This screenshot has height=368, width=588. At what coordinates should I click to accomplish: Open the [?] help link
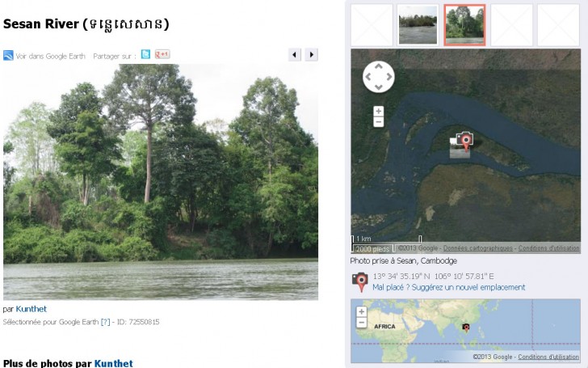point(105,322)
